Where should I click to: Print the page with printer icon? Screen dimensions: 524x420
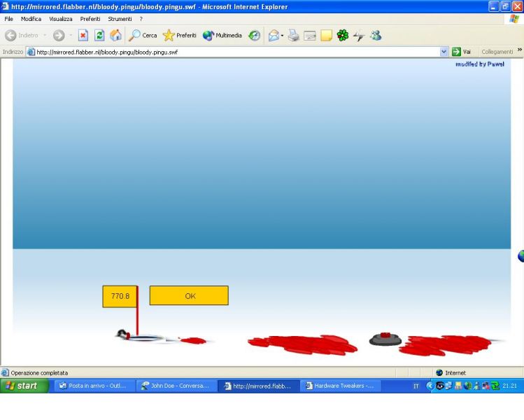click(x=294, y=36)
